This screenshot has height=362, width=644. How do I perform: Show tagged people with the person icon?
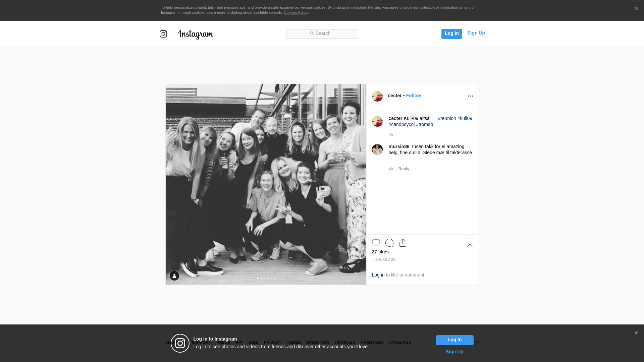[x=174, y=276]
